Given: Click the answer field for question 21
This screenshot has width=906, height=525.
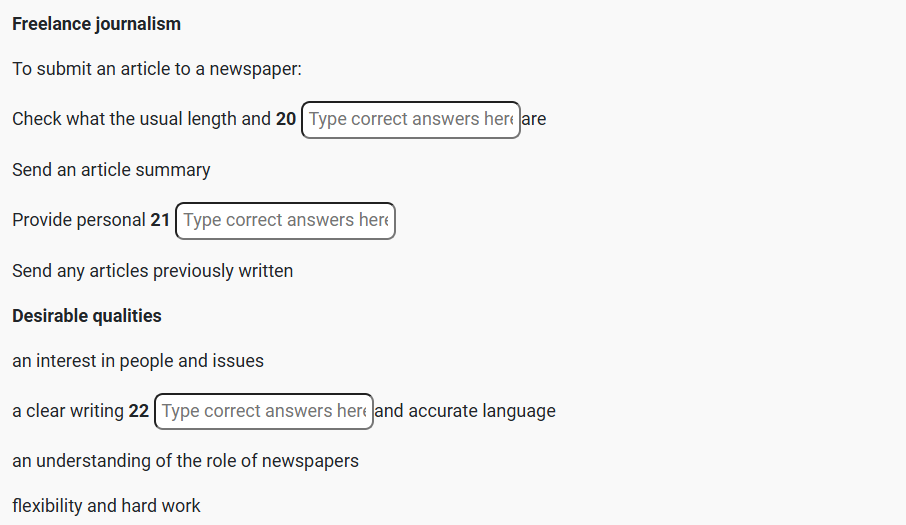Looking at the screenshot, I should click(x=285, y=221).
